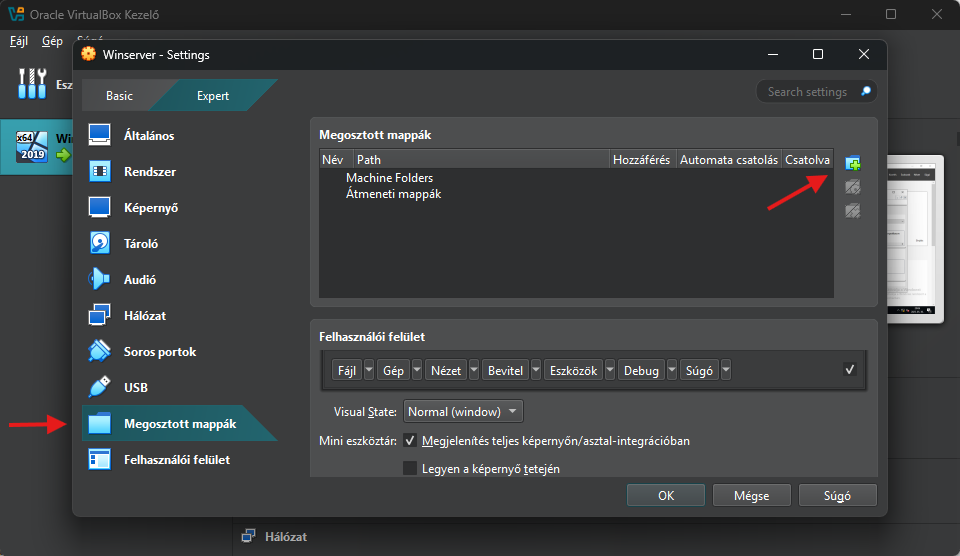The height and width of the screenshot is (556, 960).
Task: Open the Gép menu in VirtualBox
Action: pos(52,41)
